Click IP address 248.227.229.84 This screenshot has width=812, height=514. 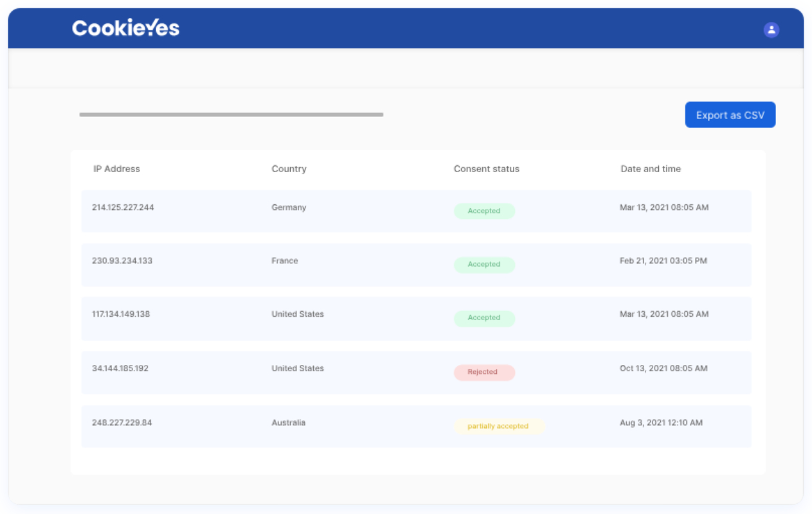122,423
